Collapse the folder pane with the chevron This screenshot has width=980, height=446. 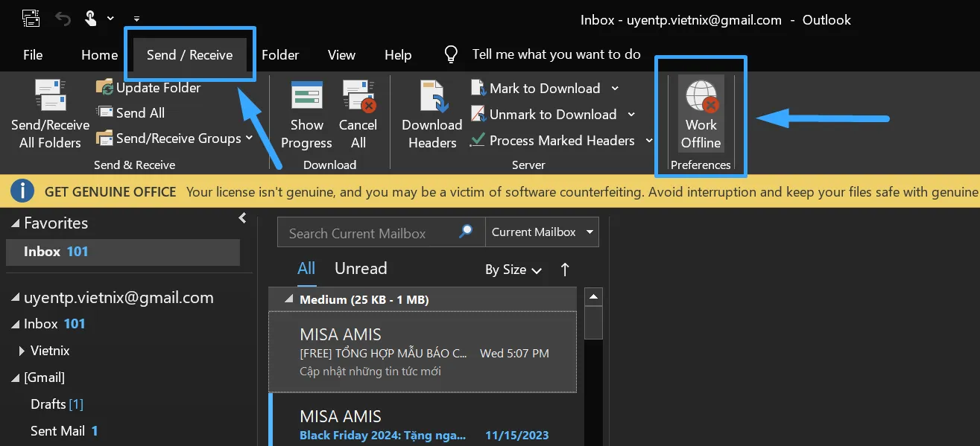242,217
